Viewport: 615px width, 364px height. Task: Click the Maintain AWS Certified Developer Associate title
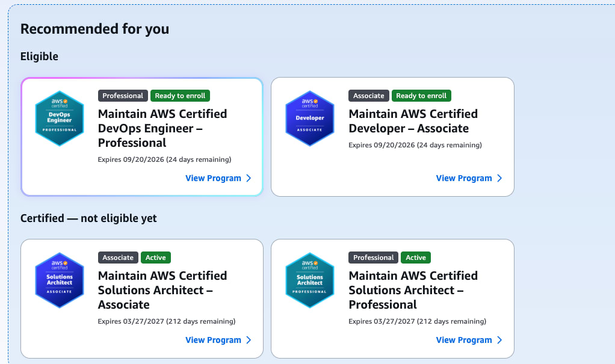[413, 121]
